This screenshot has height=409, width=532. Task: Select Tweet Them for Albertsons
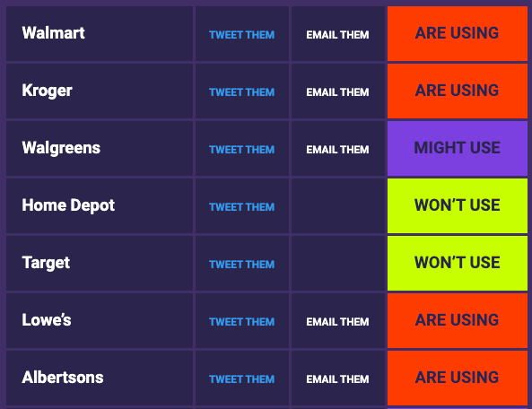[241, 379]
